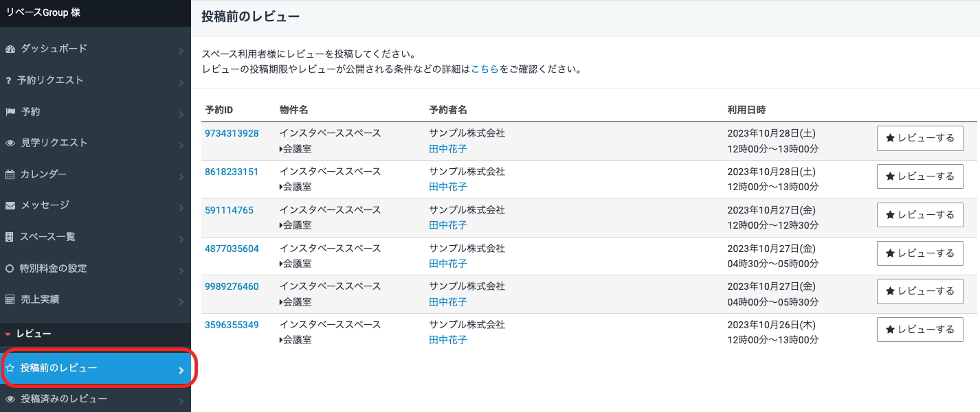This screenshot has width=980, height=412.
Task: Open the こちら details link
Action: click(485, 69)
